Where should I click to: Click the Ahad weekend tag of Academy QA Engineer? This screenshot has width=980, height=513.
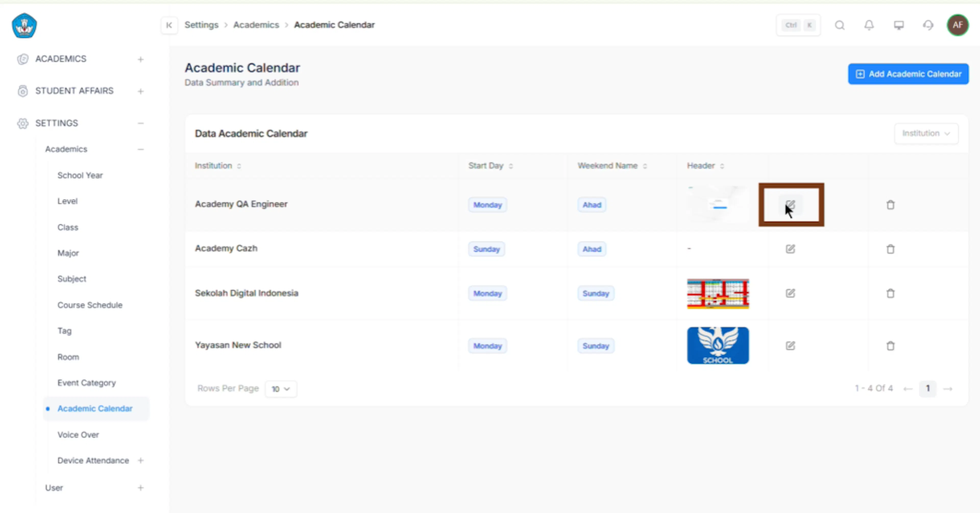point(592,205)
